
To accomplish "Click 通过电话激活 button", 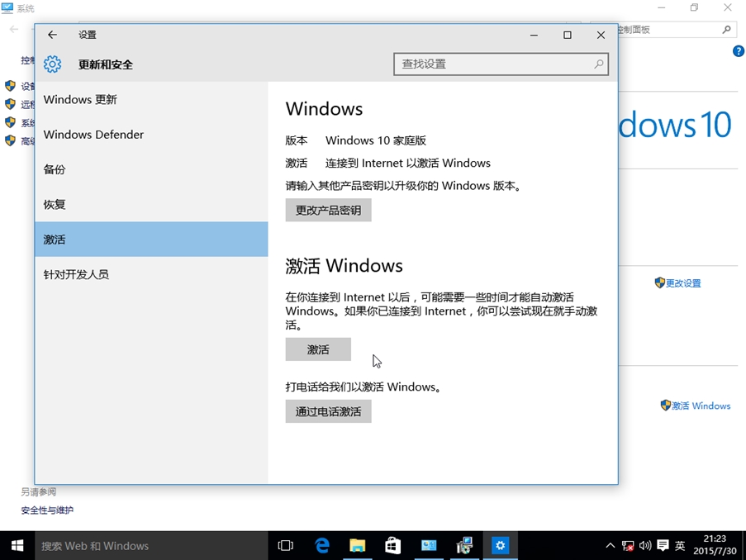I will point(328,411).
